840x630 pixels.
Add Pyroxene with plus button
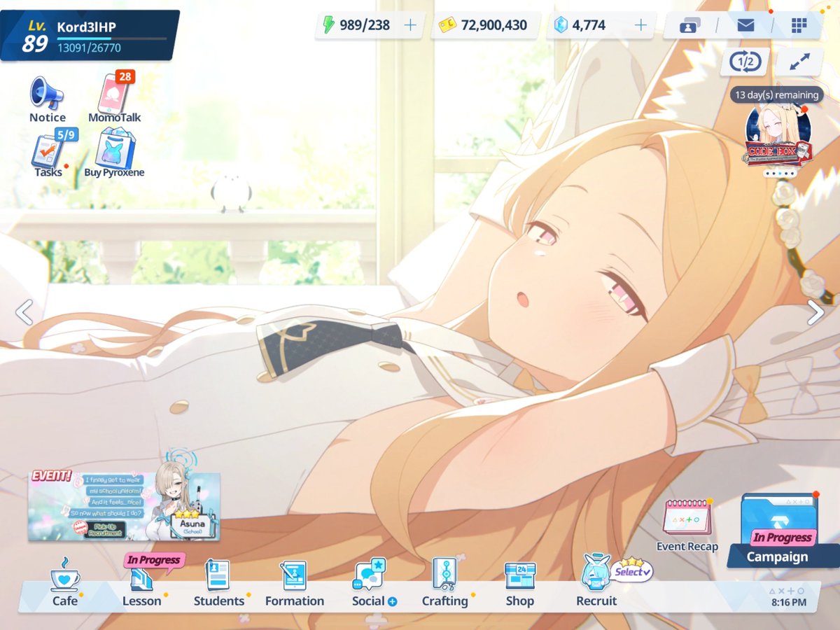click(640, 25)
